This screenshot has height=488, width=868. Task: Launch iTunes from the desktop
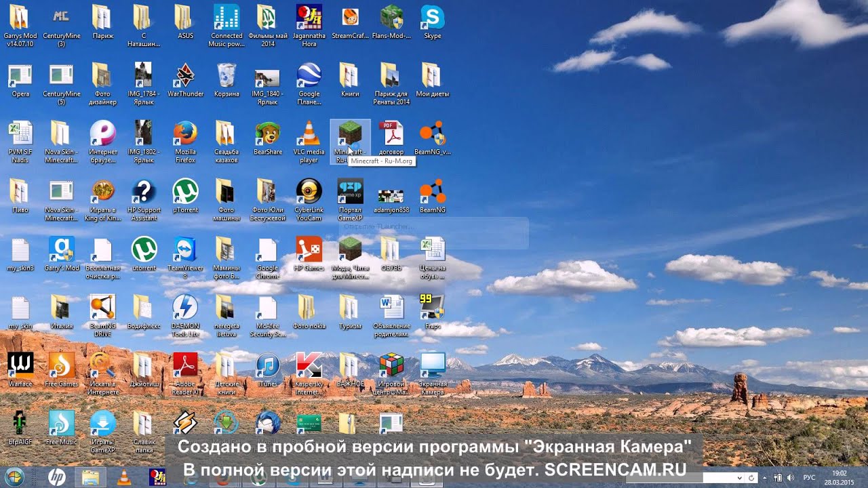(x=268, y=370)
